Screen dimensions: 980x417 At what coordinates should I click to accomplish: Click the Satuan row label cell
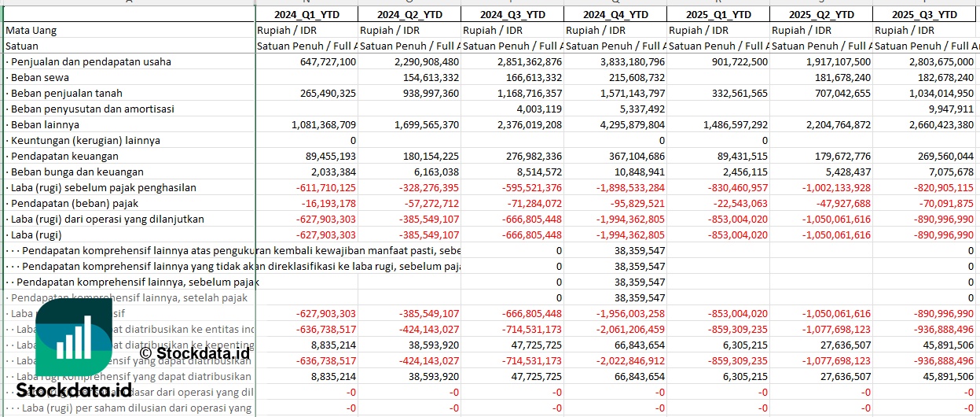tap(22, 46)
